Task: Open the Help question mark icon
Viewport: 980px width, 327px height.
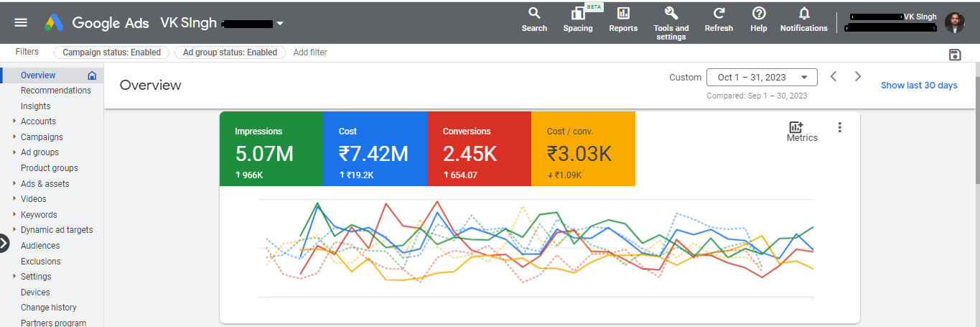Action: click(x=759, y=14)
